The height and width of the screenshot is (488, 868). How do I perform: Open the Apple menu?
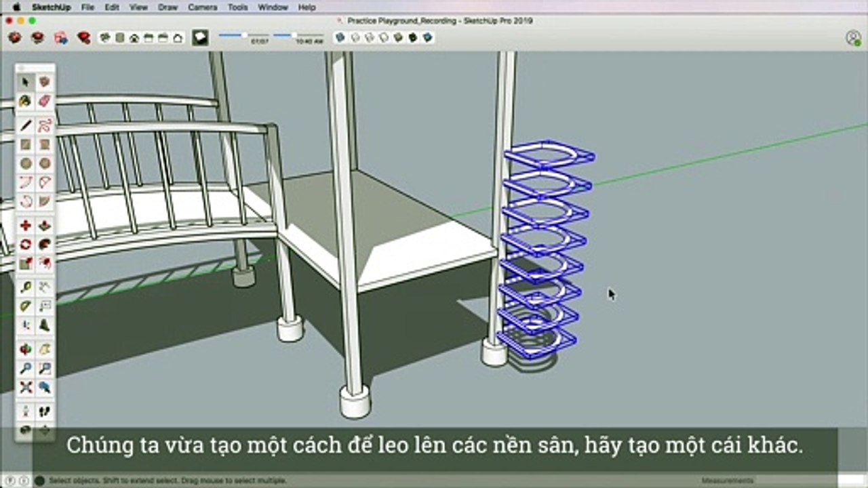click(x=16, y=7)
